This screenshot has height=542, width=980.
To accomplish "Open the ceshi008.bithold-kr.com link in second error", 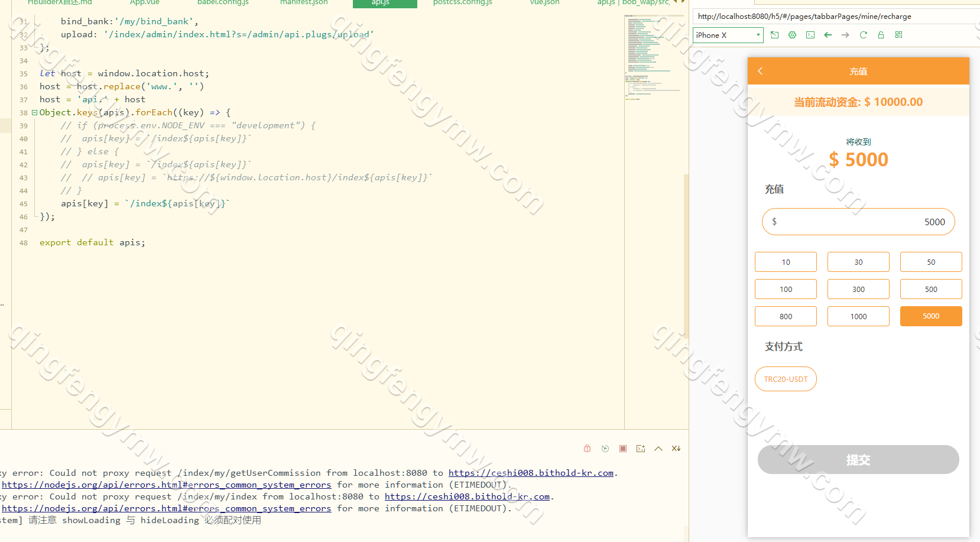I will click(467, 496).
